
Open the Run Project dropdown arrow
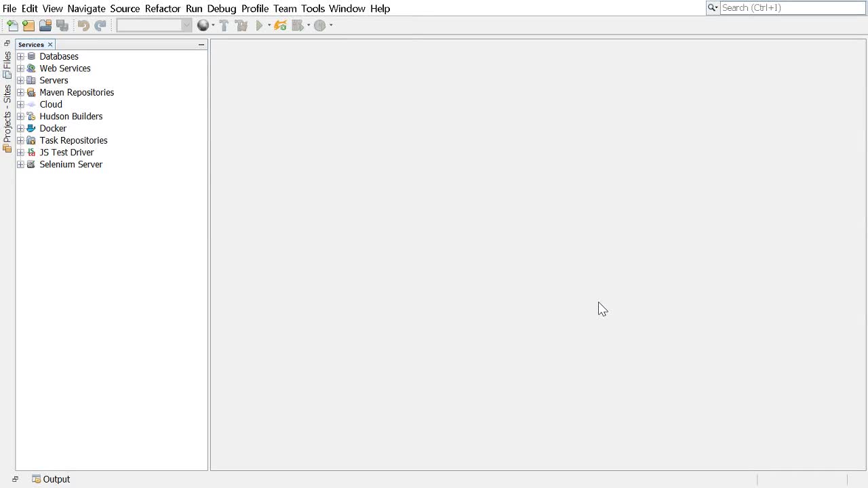point(269,25)
